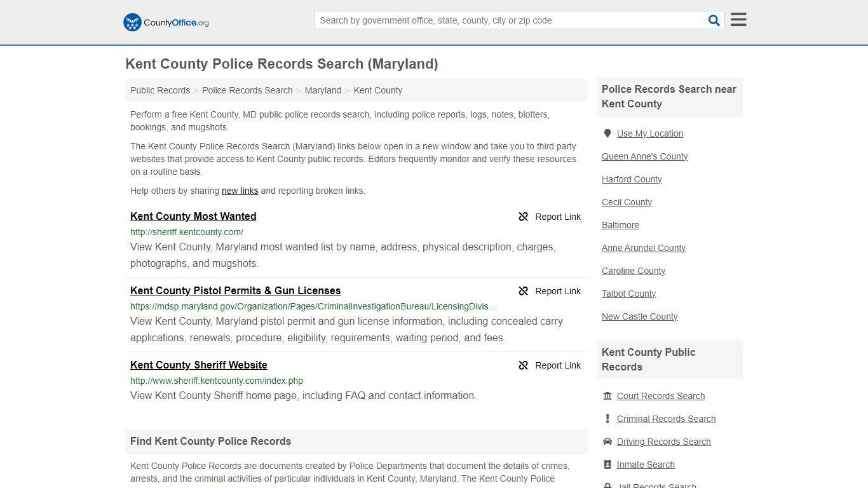The width and height of the screenshot is (868, 488).
Task: Open Harford County link
Action: point(632,179)
